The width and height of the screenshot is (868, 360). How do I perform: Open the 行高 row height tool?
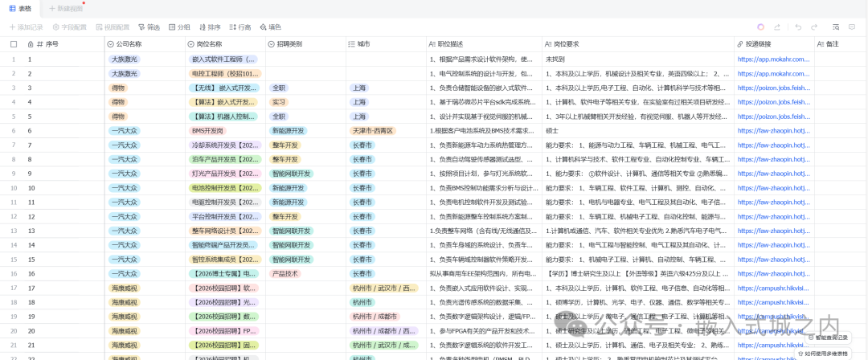240,27
